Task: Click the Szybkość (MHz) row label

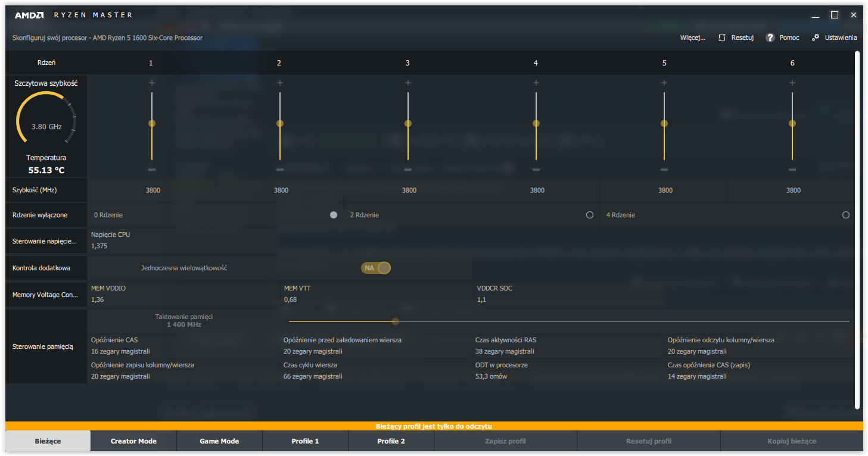Action: [35, 190]
